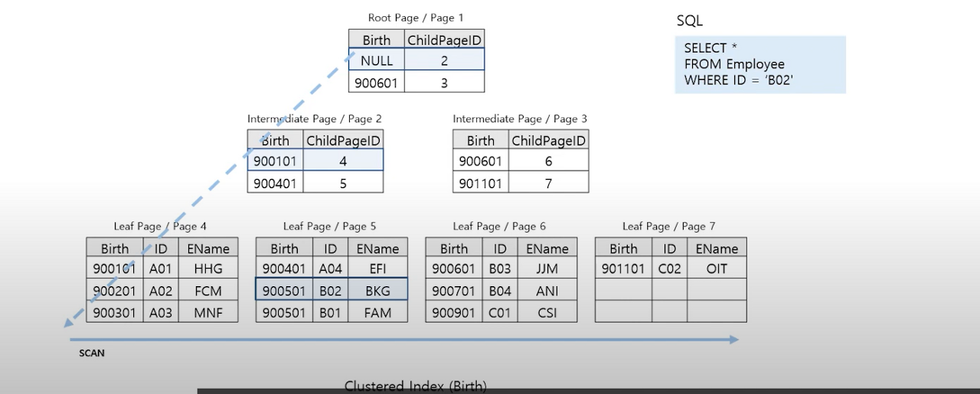
Task: Click Birth 900201 in Leaf Page 4
Action: (x=115, y=291)
